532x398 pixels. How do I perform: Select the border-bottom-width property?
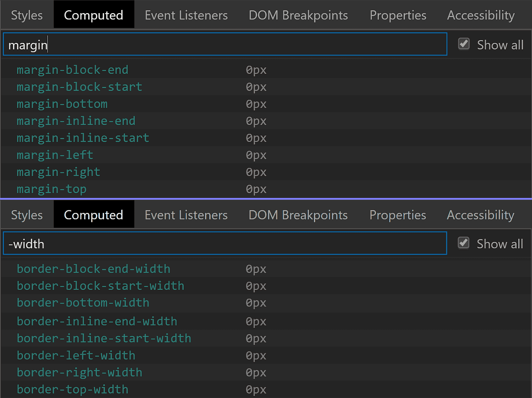pos(83,303)
